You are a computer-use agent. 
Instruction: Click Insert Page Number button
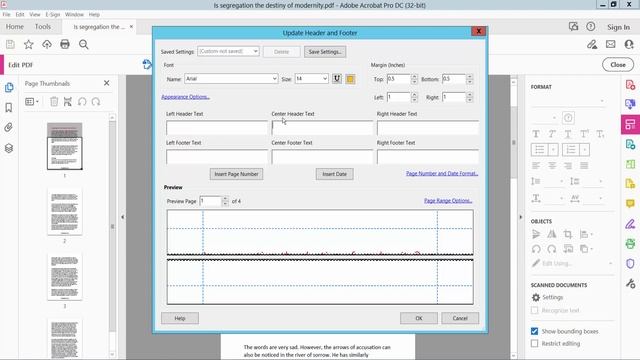pyautogui.click(x=236, y=174)
